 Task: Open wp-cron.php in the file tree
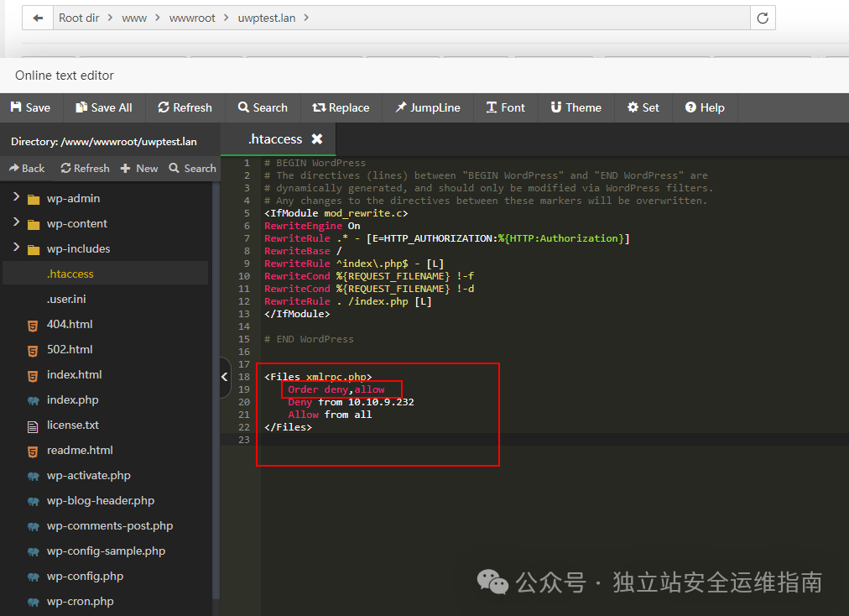coord(81,602)
